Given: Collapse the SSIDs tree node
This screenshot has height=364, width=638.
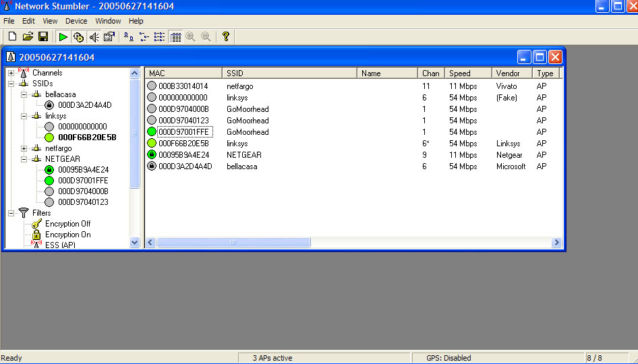Looking at the screenshot, I should coord(11,84).
